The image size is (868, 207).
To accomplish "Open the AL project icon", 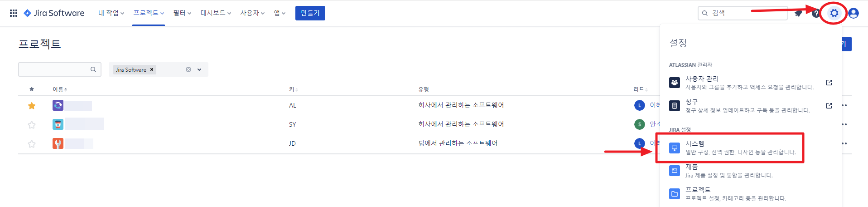I will pyautogui.click(x=58, y=105).
